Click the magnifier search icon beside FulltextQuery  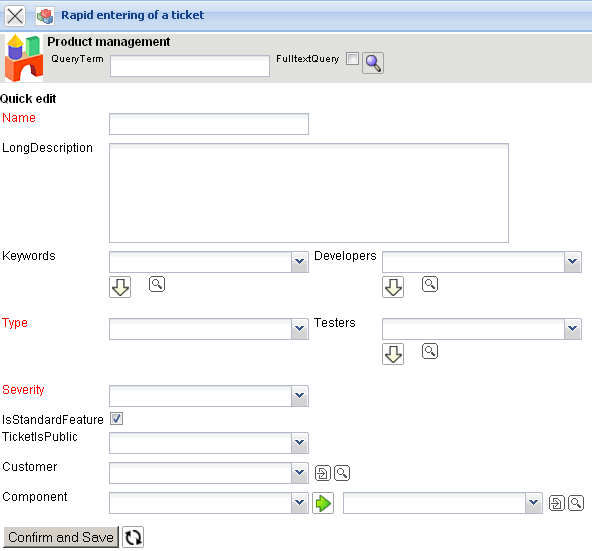click(x=373, y=63)
